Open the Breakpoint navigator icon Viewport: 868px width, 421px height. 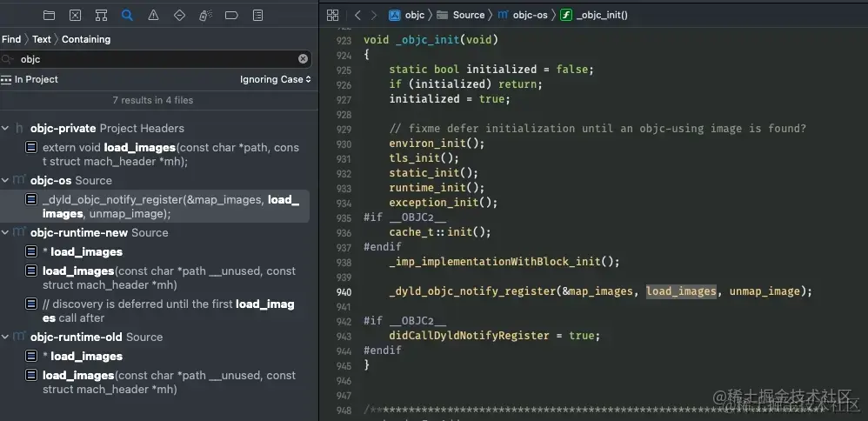pyautogui.click(x=231, y=16)
